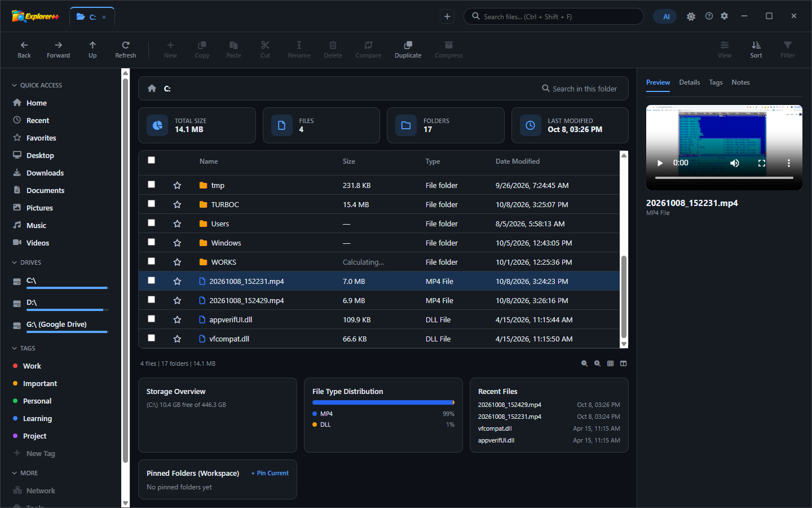
Task: Check the WORKS folder checkbox
Action: pos(151,261)
